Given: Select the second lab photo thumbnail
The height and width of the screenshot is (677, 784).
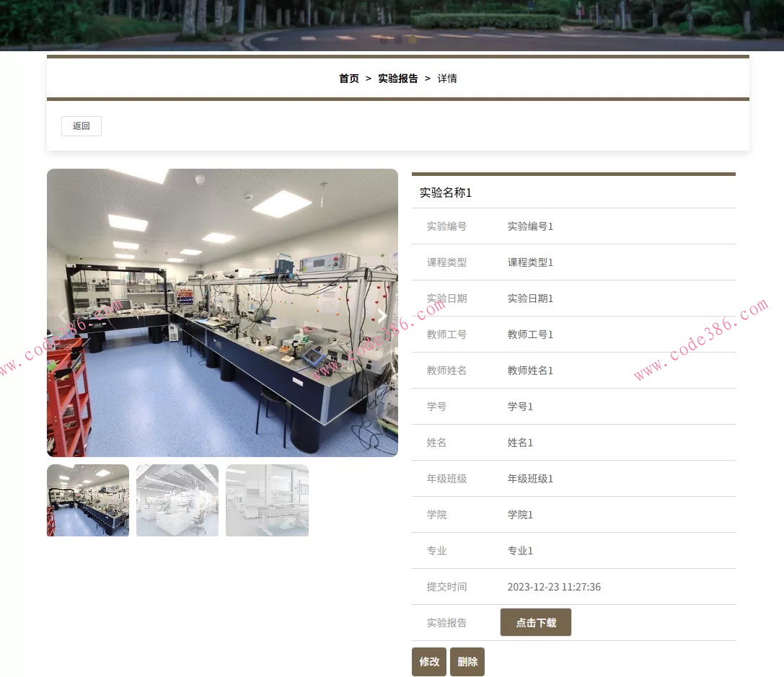Looking at the screenshot, I should [177, 500].
